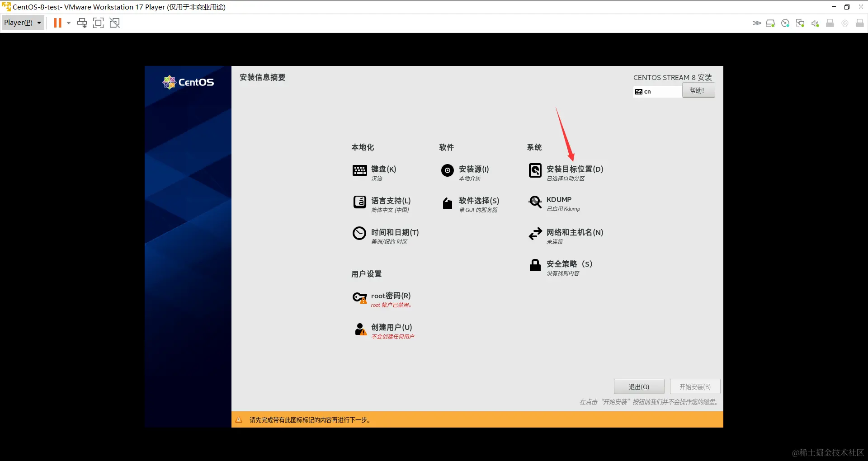Open 软件选择(S) software selection label
Image resolution: width=868 pixels, height=461 pixels.
point(479,201)
